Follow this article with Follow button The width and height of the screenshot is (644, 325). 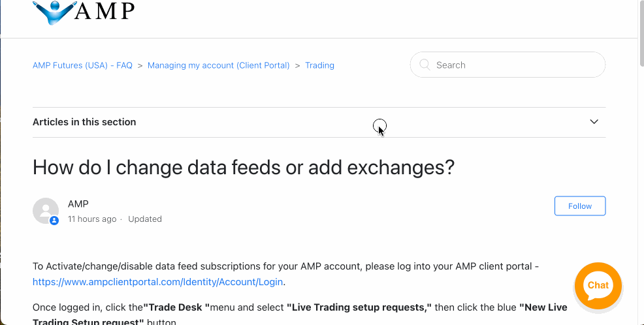pos(580,206)
